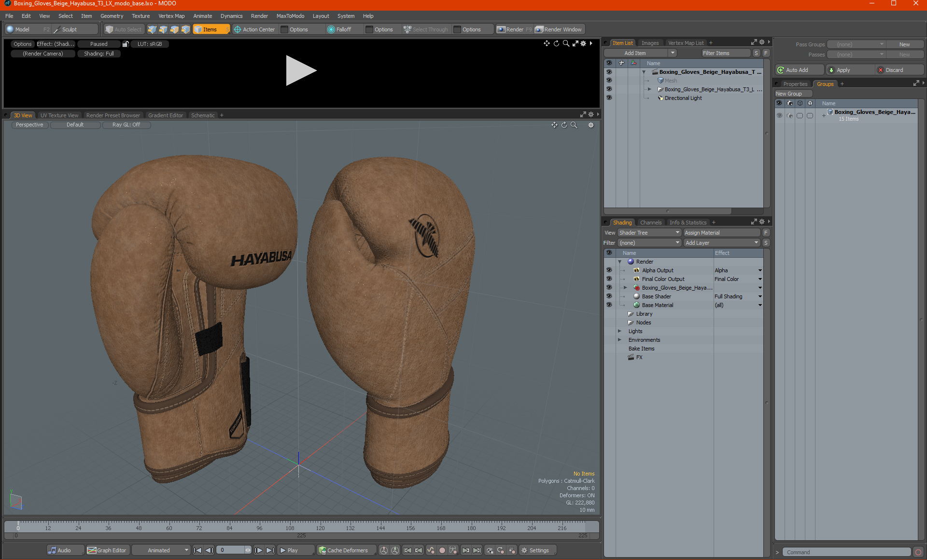Image resolution: width=927 pixels, height=560 pixels.
Task: Switch to Schematic tab
Action: pyautogui.click(x=203, y=115)
